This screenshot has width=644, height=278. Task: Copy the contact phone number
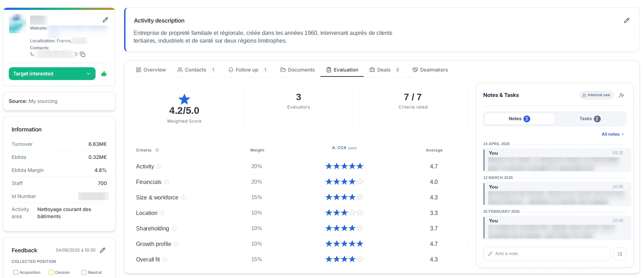click(x=82, y=54)
